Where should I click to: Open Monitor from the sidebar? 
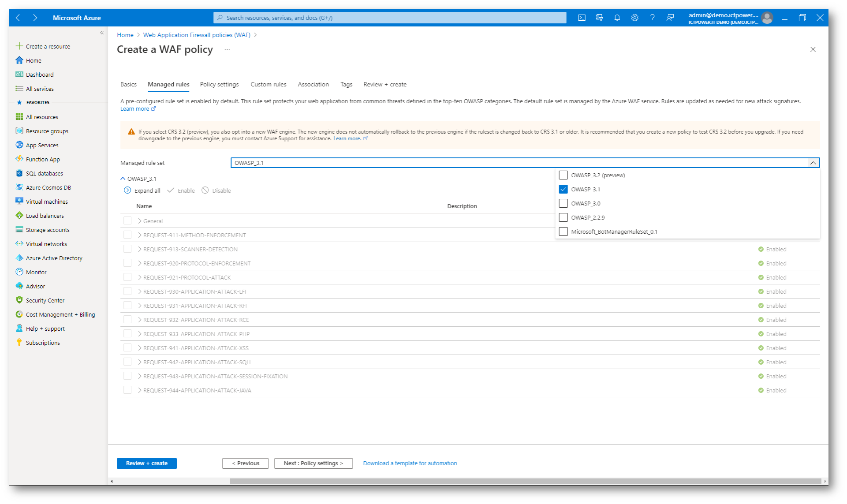(36, 272)
